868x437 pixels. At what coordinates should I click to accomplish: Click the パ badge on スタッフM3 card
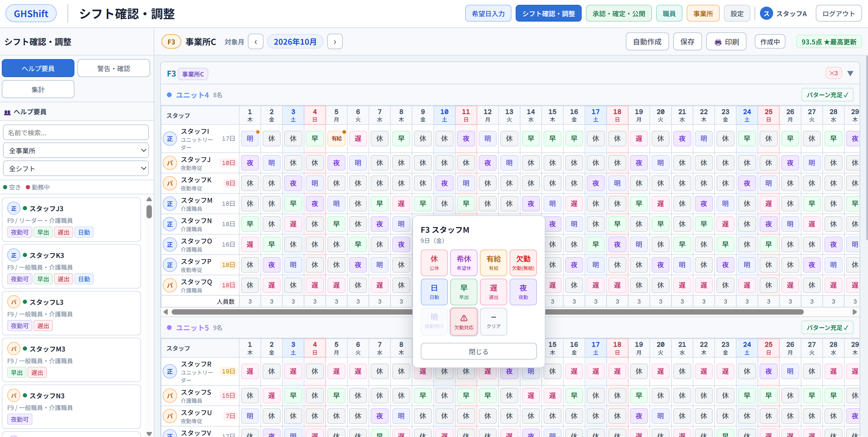[14, 349]
